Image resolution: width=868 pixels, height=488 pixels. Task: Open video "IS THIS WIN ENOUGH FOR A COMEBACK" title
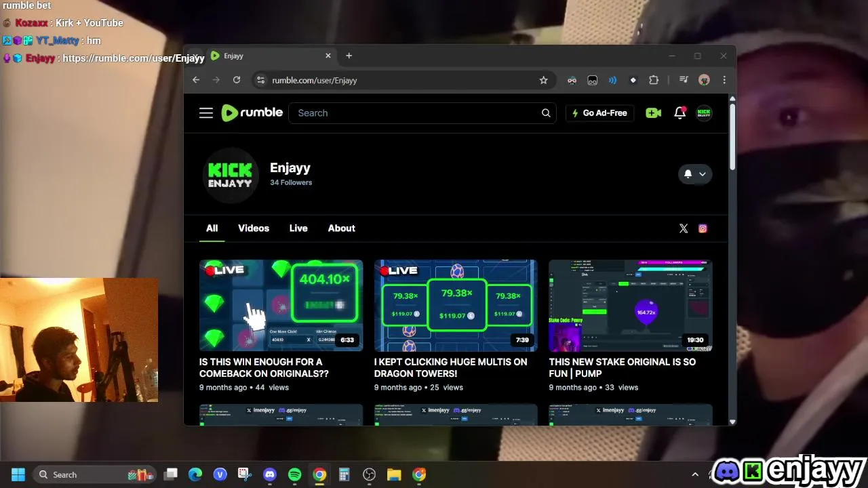264,367
